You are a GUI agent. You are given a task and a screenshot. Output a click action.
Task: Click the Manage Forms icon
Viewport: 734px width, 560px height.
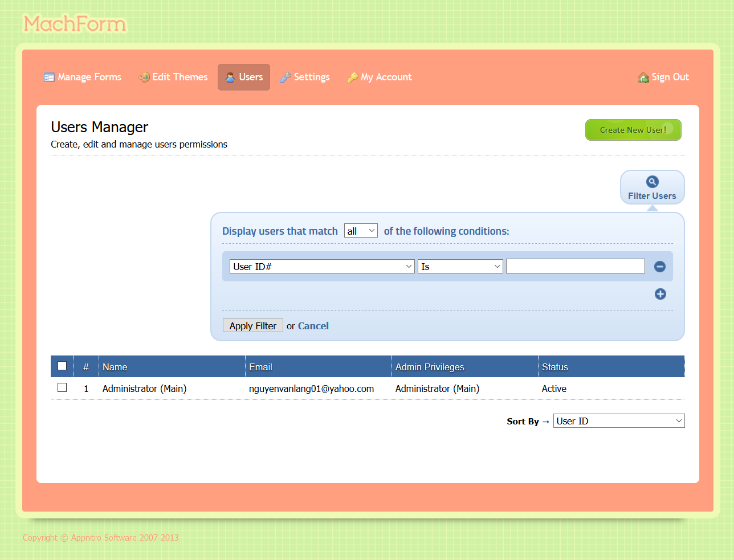pyautogui.click(x=49, y=77)
